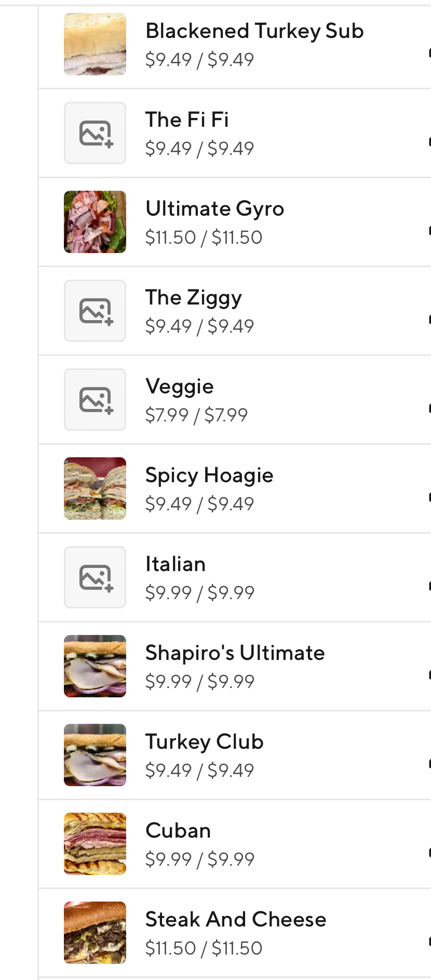Click the Veggie add-image placeholder icon
The width and height of the screenshot is (431, 980).
(x=95, y=400)
